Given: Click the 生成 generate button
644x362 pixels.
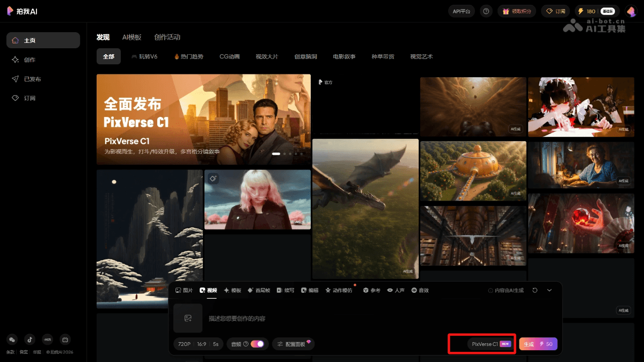Looking at the screenshot, I should (538, 344).
